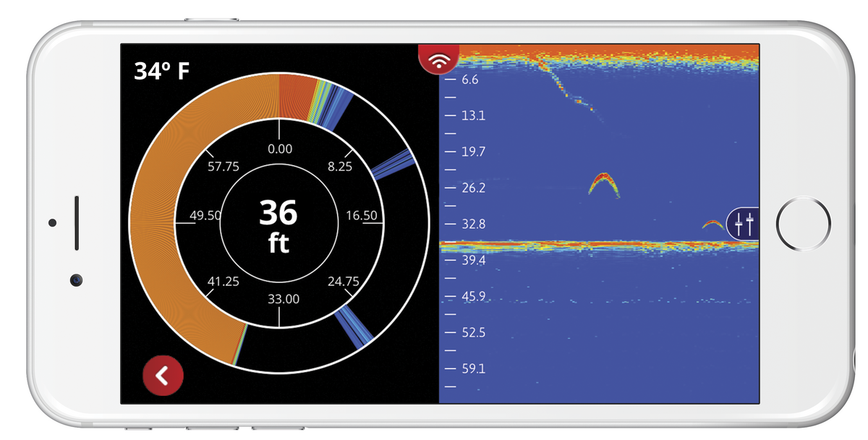Image resolution: width=868 pixels, height=440 pixels.
Task: Click the 59.1 depth scale label
Action: [x=473, y=369]
